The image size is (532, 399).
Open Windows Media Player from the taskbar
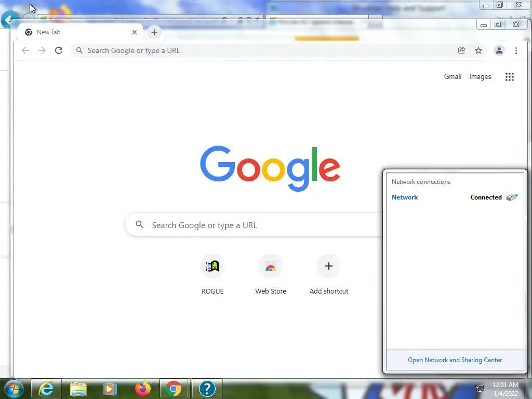(110, 389)
